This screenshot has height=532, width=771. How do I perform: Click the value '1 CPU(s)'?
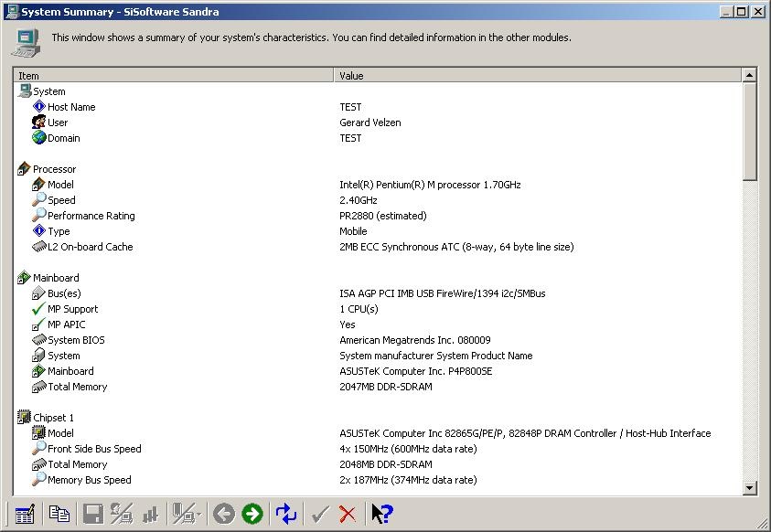359,309
